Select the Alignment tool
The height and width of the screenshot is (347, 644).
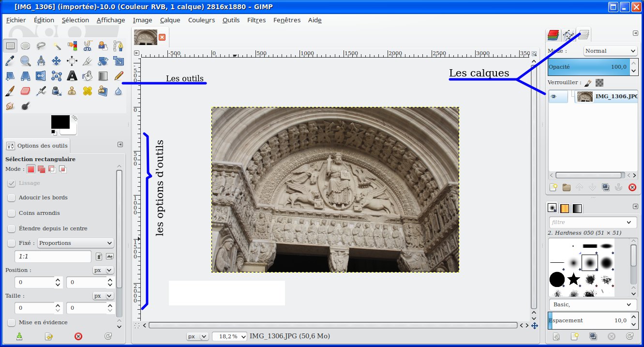coord(72,61)
